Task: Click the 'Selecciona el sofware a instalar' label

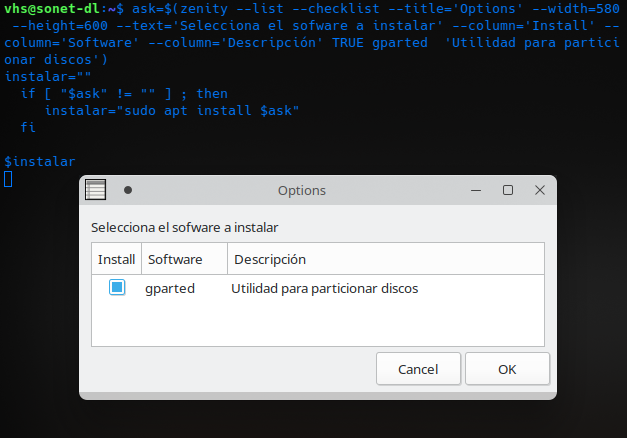Action: tap(184, 227)
